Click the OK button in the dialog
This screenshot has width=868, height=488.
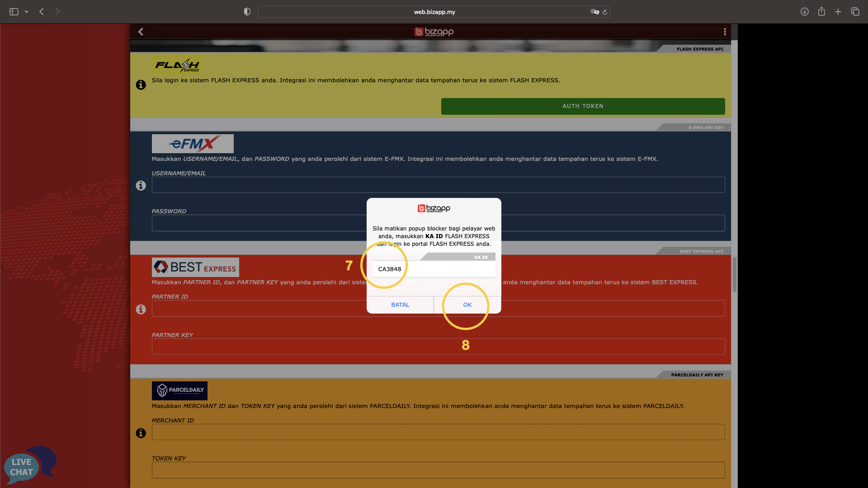point(467,305)
